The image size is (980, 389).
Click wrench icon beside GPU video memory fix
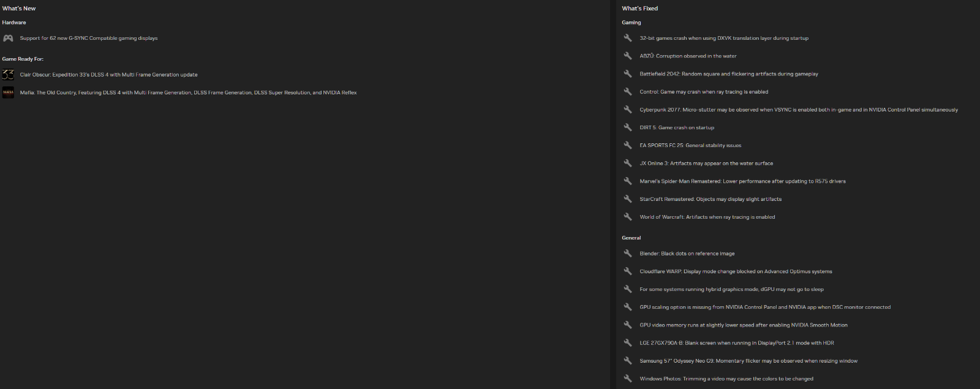tap(628, 325)
